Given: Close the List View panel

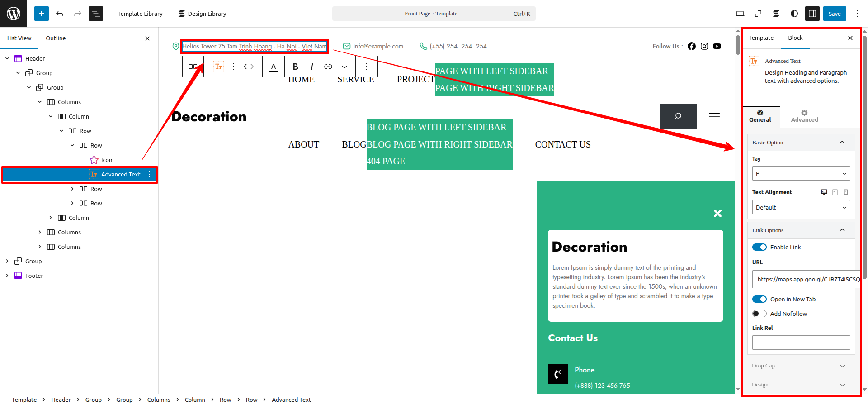Looking at the screenshot, I should click(147, 38).
